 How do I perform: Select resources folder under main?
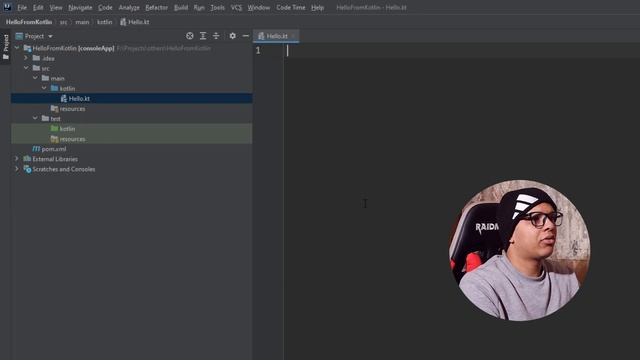point(72,109)
